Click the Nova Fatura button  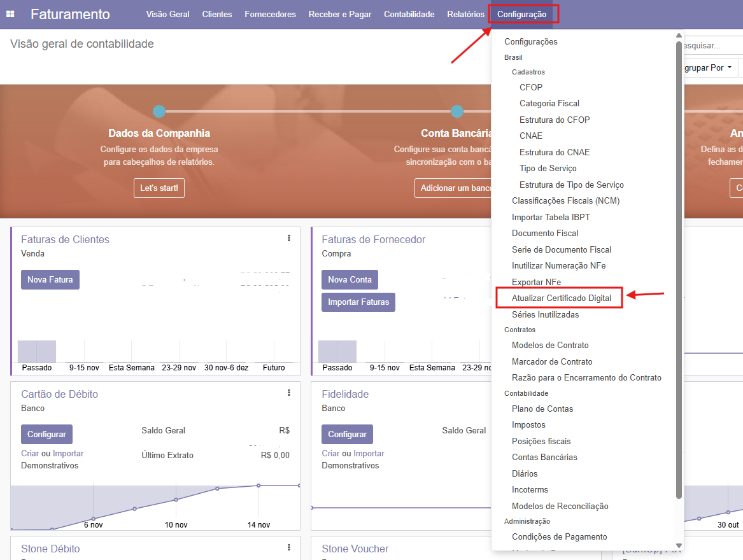click(x=50, y=279)
